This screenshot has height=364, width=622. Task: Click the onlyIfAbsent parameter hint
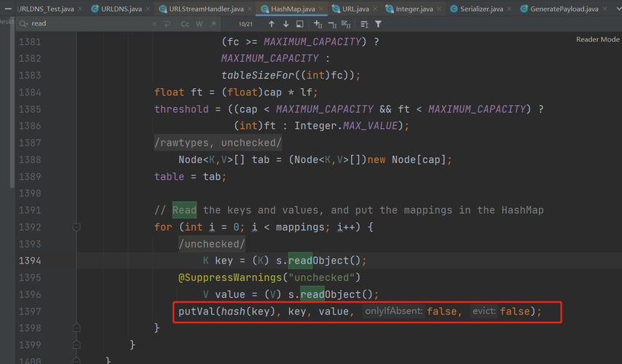pyautogui.click(x=393, y=311)
